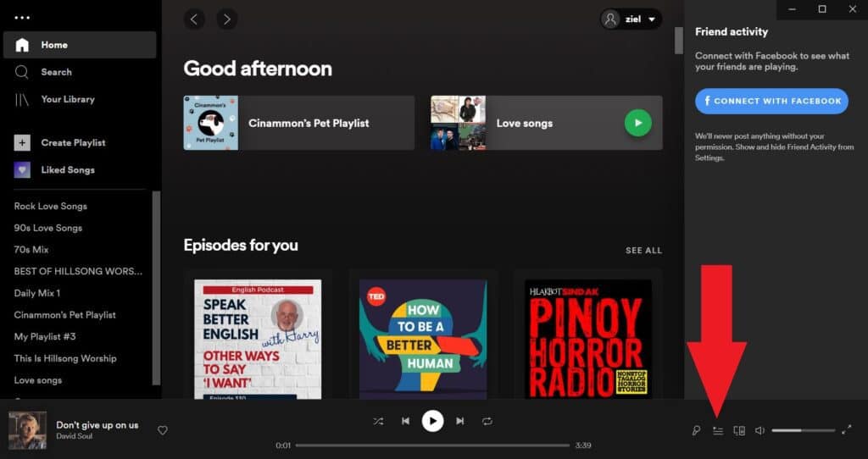Go back to the previous track
868x459 pixels.
click(x=405, y=421)
